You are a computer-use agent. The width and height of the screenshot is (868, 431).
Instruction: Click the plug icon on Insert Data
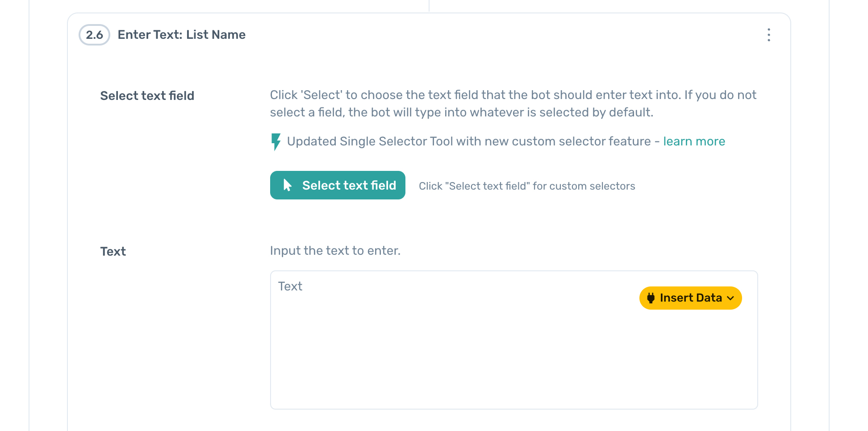651,298
